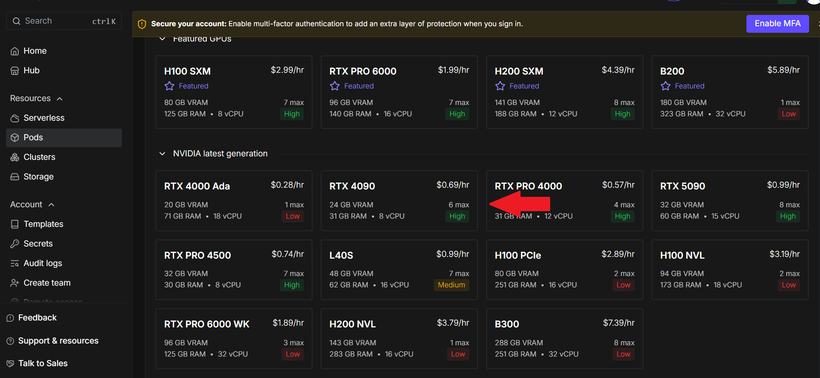Click the Pods cube icon
Image resolution: width=820 pixels, height=378 pixels.
point(15,138)
